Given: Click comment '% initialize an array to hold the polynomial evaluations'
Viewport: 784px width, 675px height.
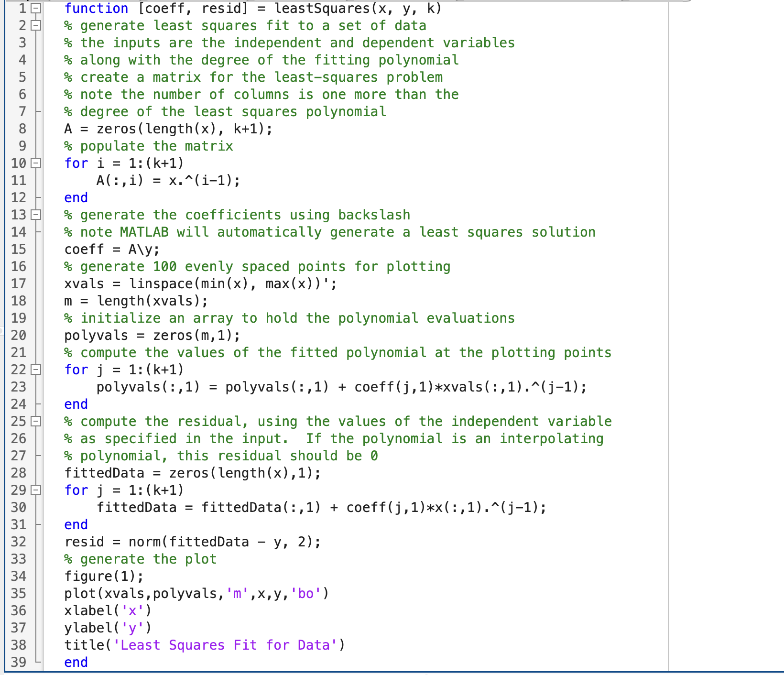Looking at the screenshot, I should tap(290, 318).
